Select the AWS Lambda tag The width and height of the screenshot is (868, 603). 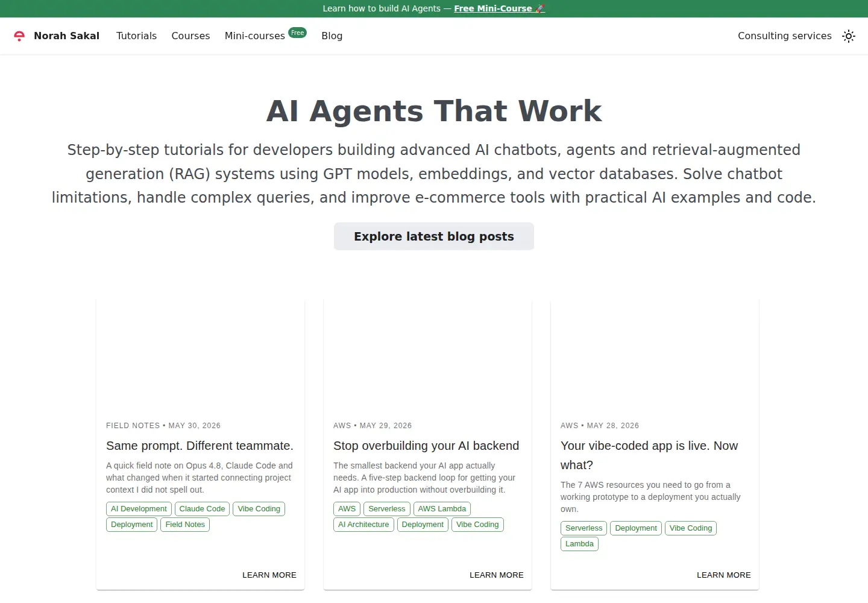coord(442,509)
